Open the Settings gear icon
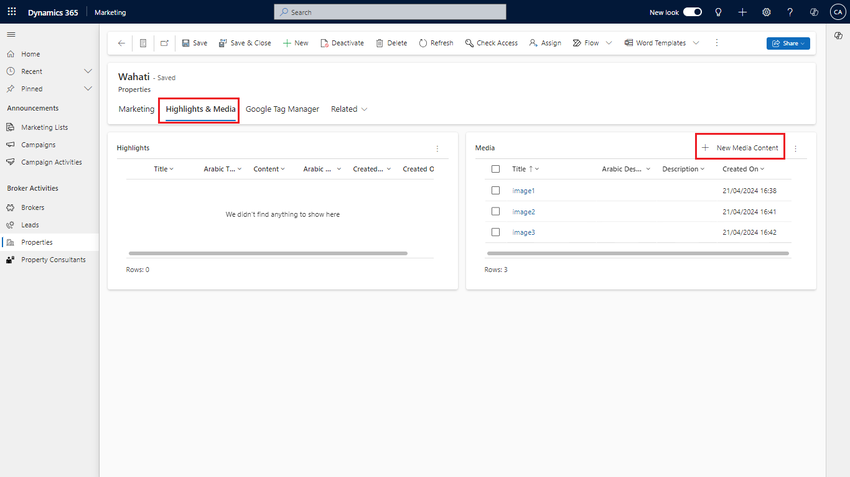The height and width of the screenshot is (477, 850). coord(766,12)
